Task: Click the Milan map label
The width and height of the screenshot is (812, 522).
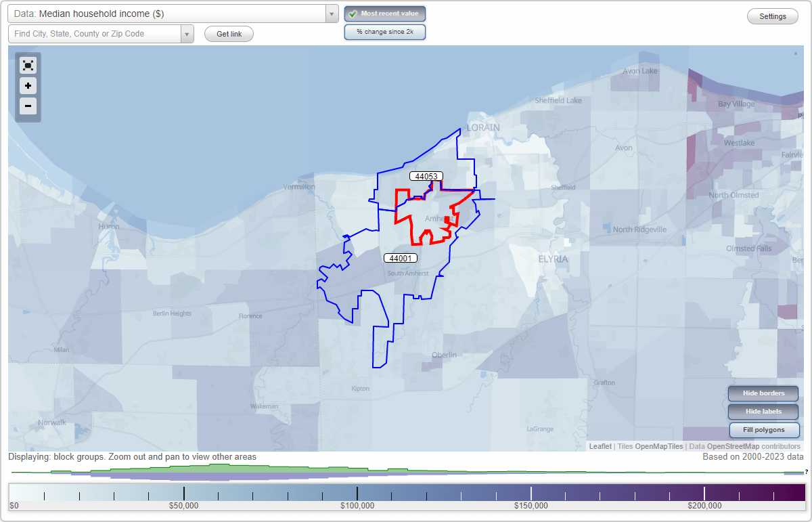Action: [62, 350]
